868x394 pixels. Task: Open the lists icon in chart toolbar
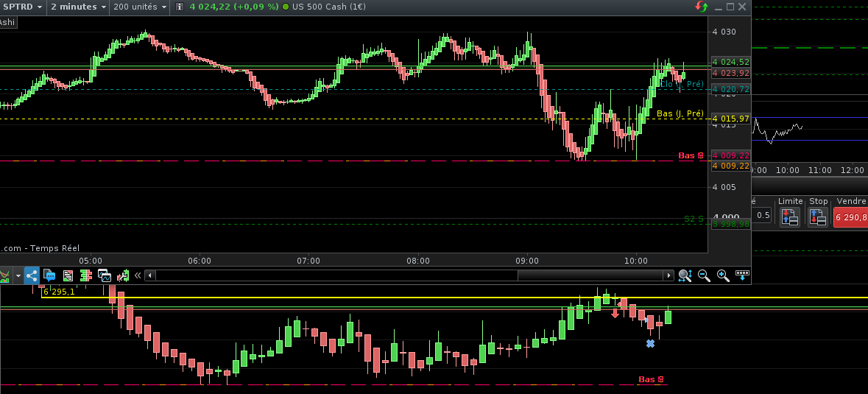click(68, 275)
